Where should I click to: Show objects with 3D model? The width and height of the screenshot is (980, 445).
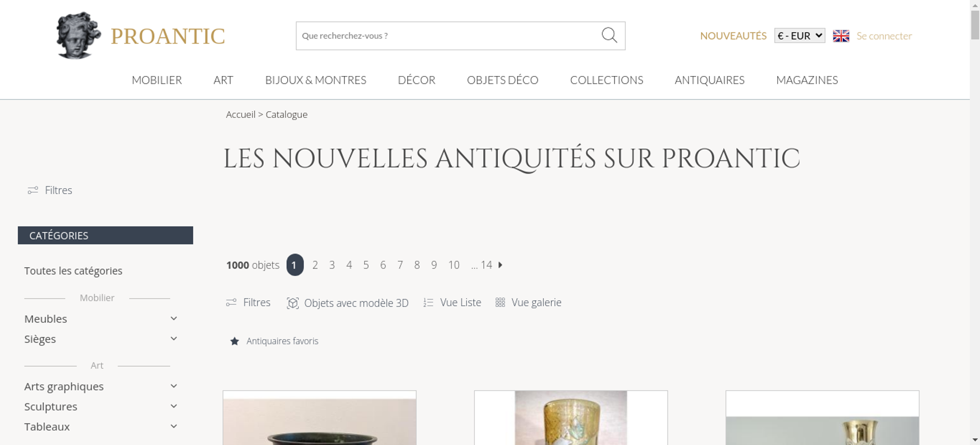347,303
